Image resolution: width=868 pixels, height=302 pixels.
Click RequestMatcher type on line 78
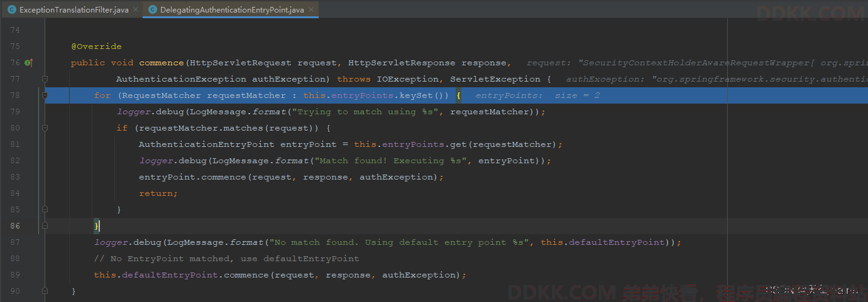pos(160,95)
